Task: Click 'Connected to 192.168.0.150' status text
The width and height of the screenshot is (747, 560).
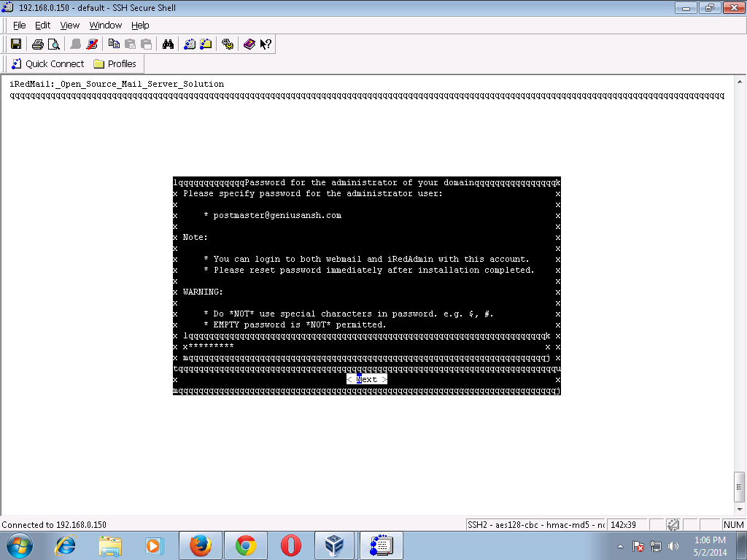Action: (x=54, y=525)
